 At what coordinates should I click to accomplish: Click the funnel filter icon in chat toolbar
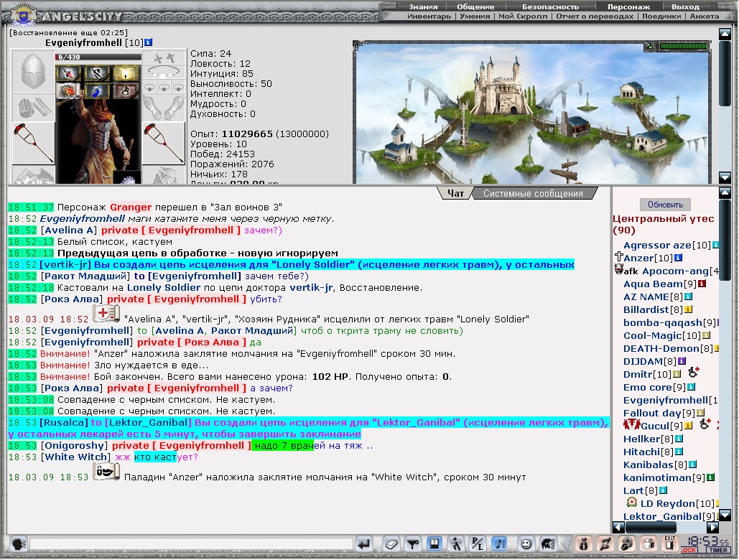coord(413,544)
